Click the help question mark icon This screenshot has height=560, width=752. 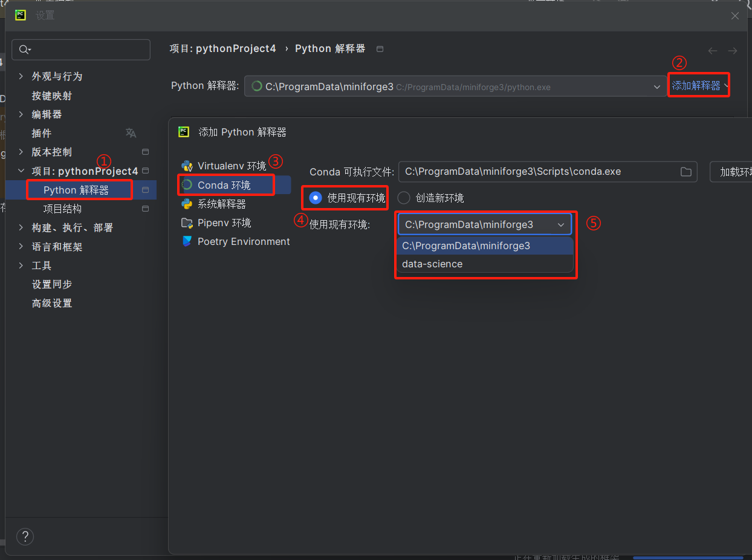tap(25, 536)
